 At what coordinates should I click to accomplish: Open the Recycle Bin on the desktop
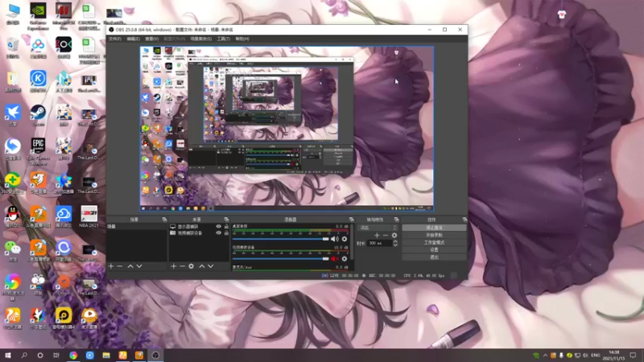13,48
